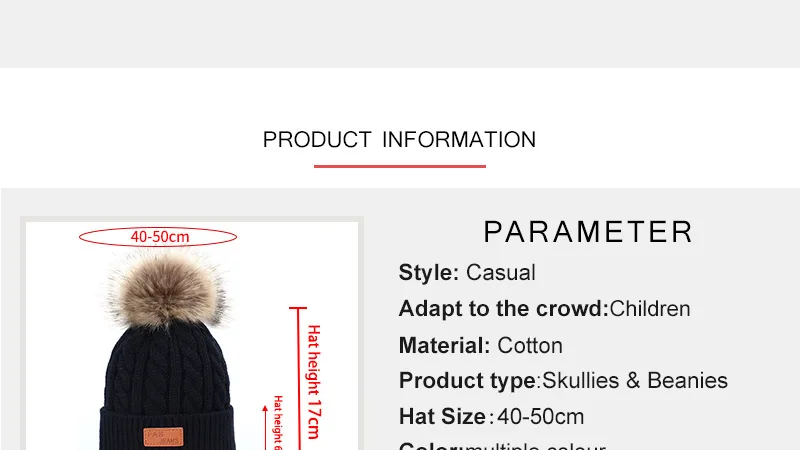Click the Skullies & Beanies text
The width and height of the screenshot is (800, 450).
click(x=635, y=381)
